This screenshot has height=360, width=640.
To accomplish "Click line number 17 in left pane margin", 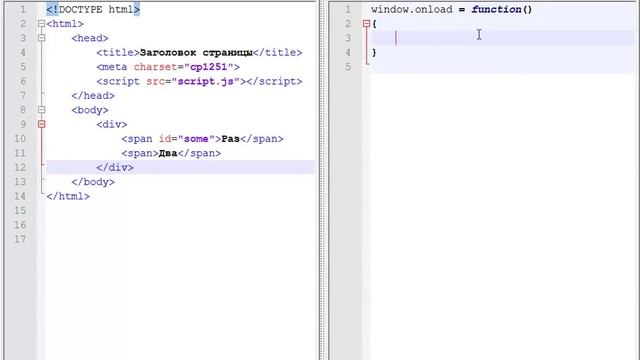I will 20,239.
